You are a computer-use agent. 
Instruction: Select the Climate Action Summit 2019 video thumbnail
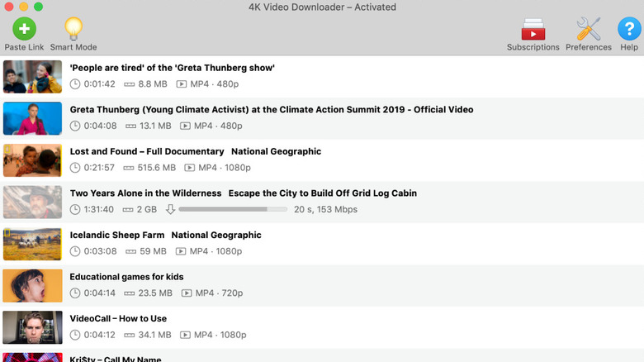point(33,118)
